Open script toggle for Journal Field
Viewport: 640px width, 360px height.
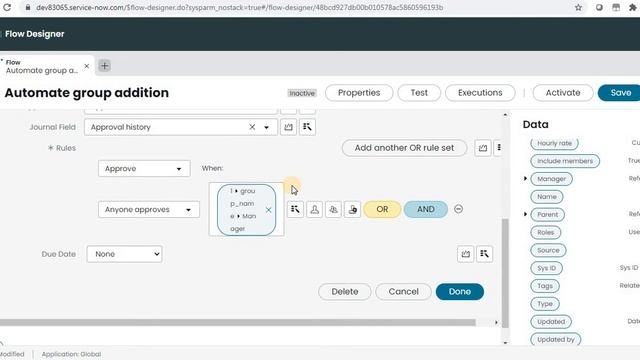coord(289,127)
